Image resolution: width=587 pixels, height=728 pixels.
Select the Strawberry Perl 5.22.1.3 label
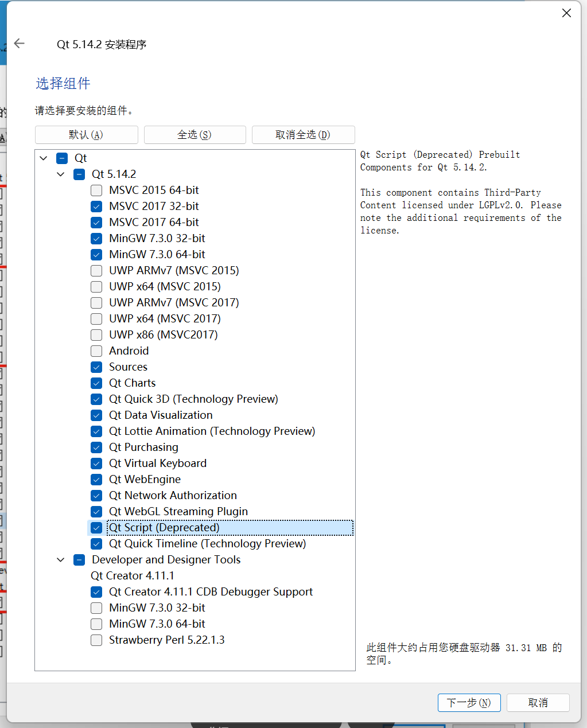[167, 640]
